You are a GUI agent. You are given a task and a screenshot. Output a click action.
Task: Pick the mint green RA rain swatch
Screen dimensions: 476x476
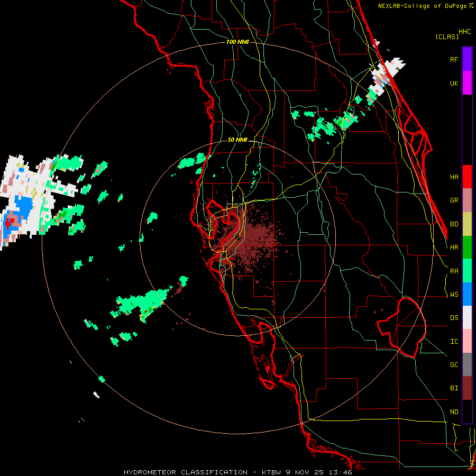467,271
